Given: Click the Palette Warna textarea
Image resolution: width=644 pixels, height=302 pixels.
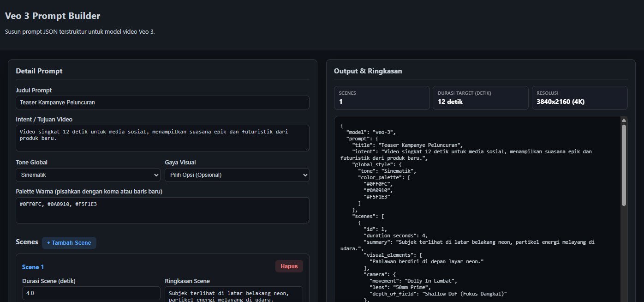Looking at the screenshot, I should click(162, 211).
